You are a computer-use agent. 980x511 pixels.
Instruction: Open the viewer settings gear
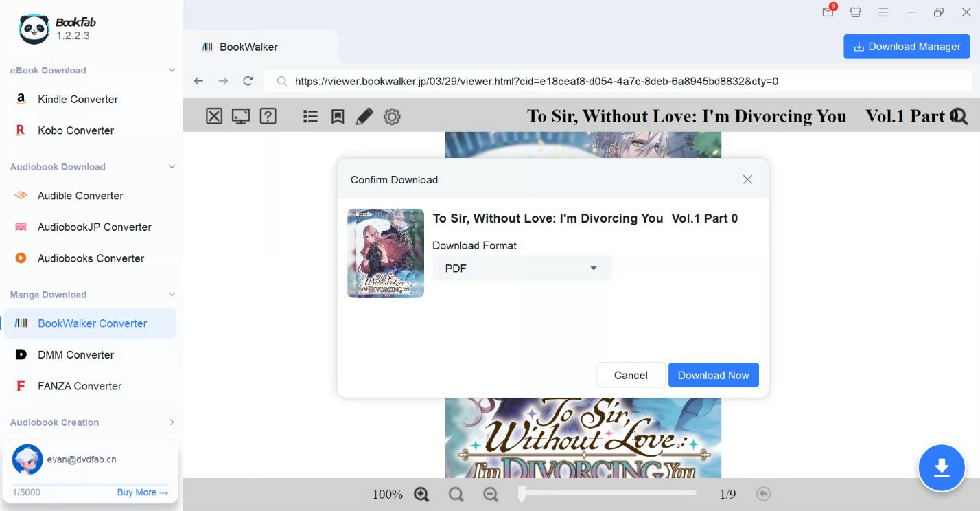(392, 115)
